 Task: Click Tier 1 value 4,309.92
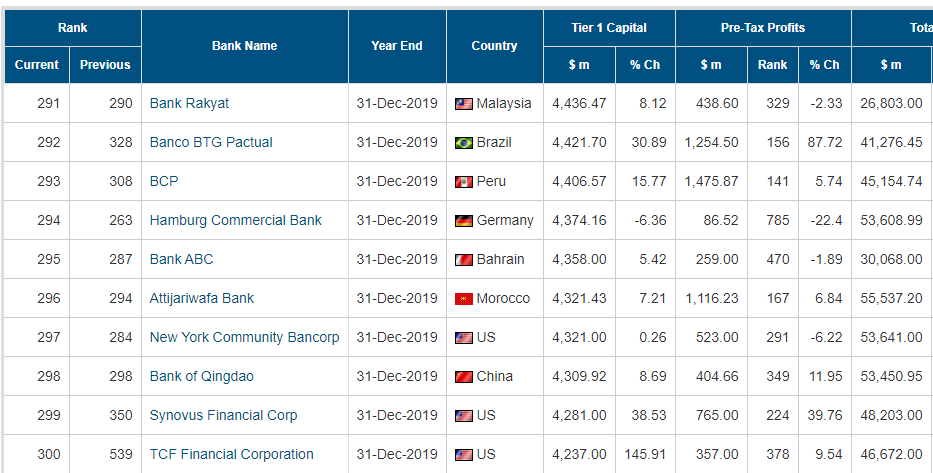pos(579,376)
